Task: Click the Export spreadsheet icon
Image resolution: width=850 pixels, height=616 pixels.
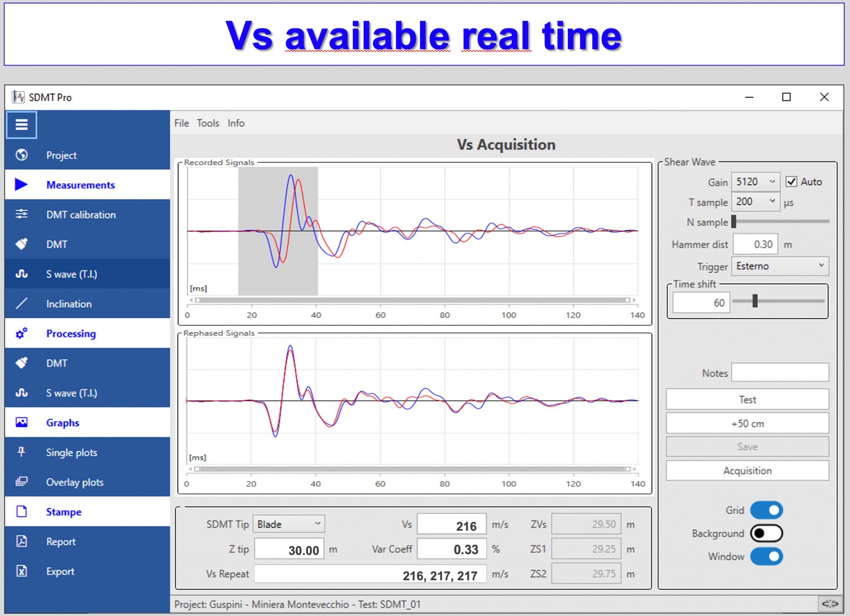Action: coord(22,571)
